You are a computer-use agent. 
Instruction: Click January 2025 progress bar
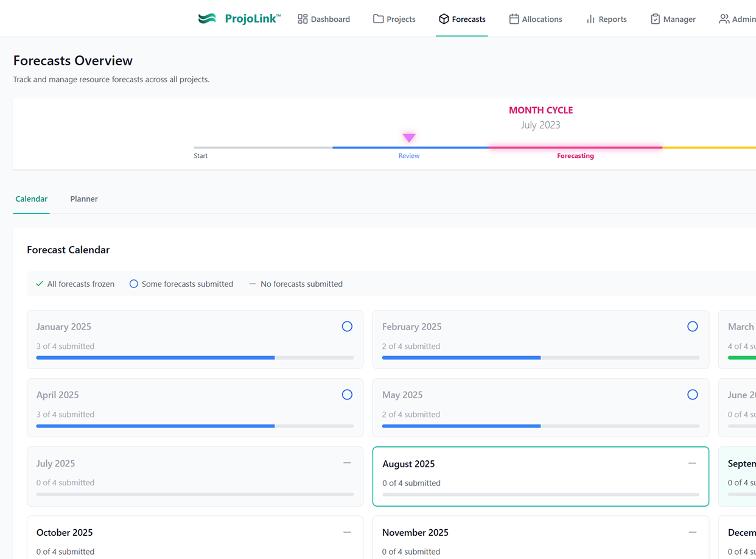(195, 358)
